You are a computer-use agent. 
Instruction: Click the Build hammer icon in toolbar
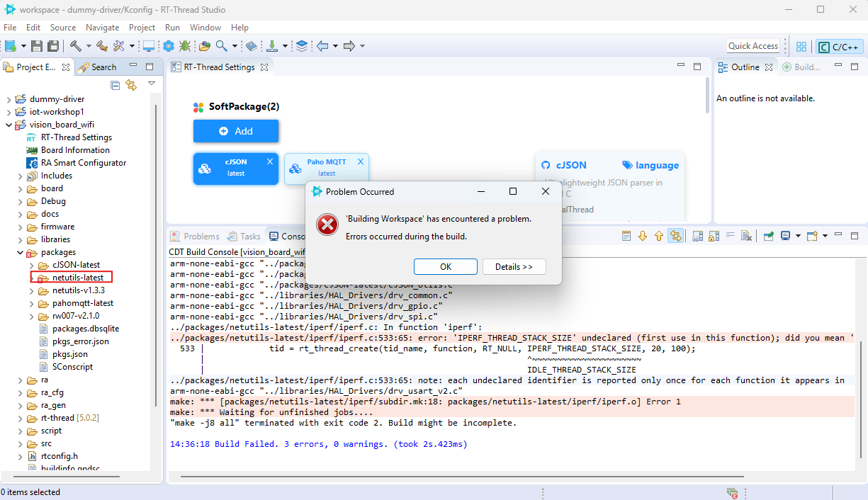(75, 46)
